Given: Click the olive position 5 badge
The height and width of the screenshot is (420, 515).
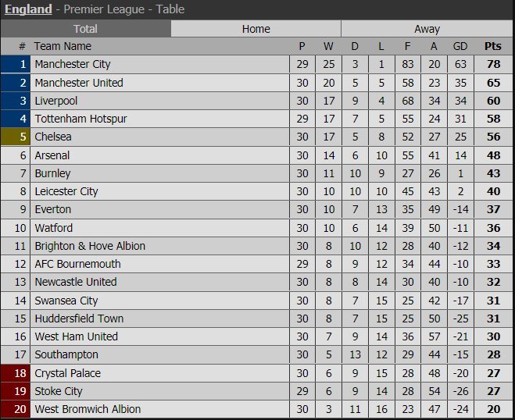Looking at the screenshot, I should click(16, 137).
